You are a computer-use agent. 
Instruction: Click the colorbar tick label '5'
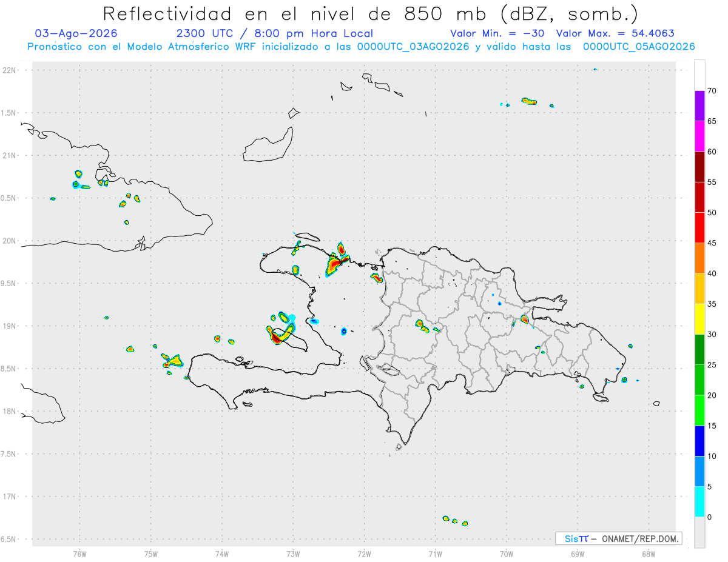click(x=710, y=486)
